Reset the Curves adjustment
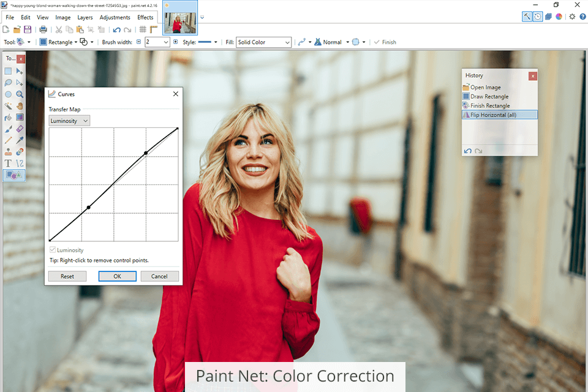The image size is (588, 392). click(67, 276)
